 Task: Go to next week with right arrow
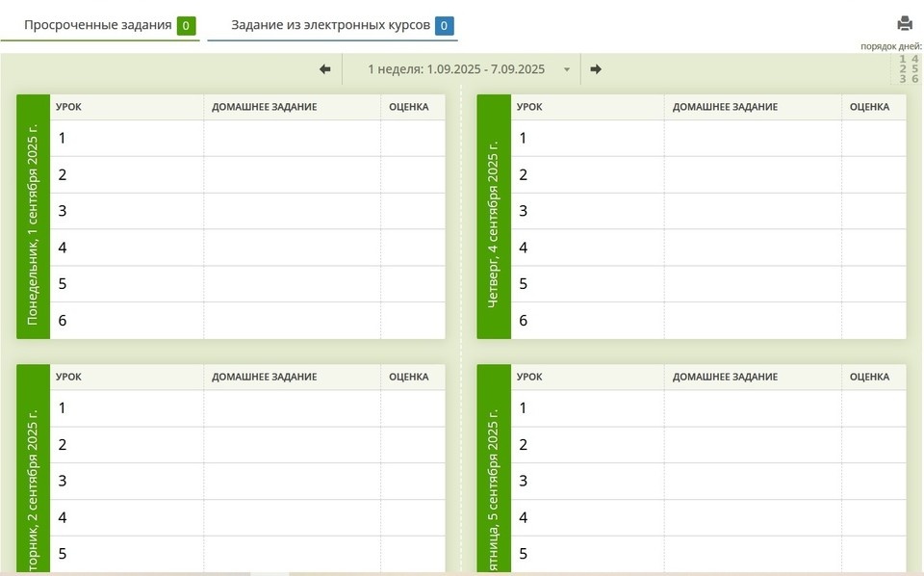point(596,69)
